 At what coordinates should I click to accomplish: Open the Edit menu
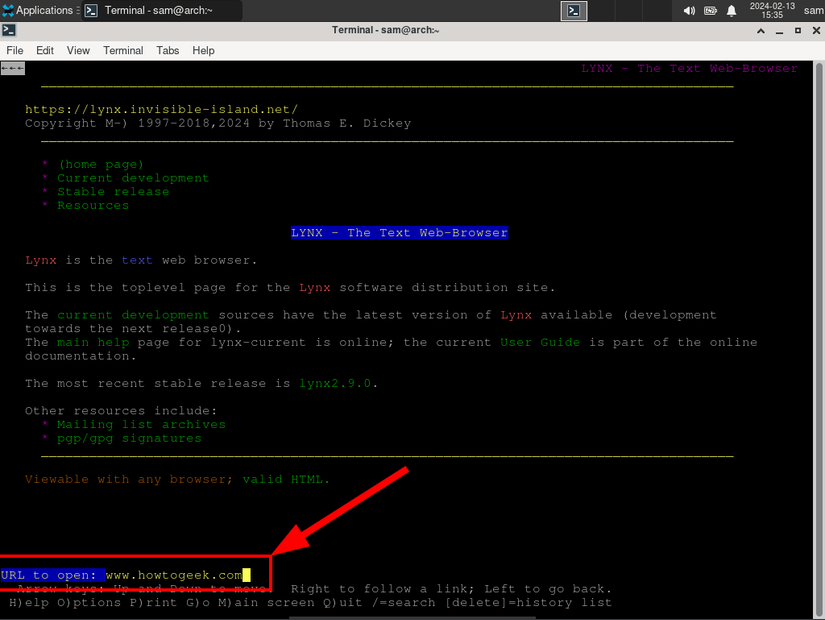45,50
